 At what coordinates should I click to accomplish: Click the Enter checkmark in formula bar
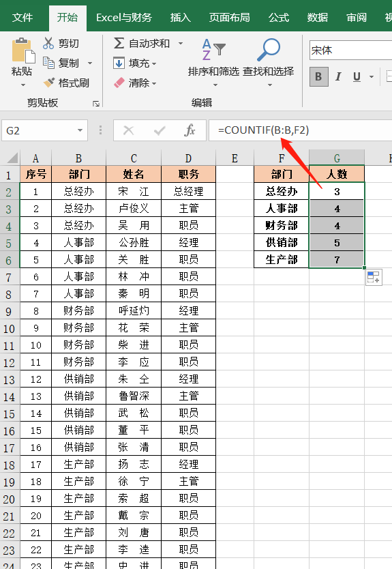[x=160, y=130]
